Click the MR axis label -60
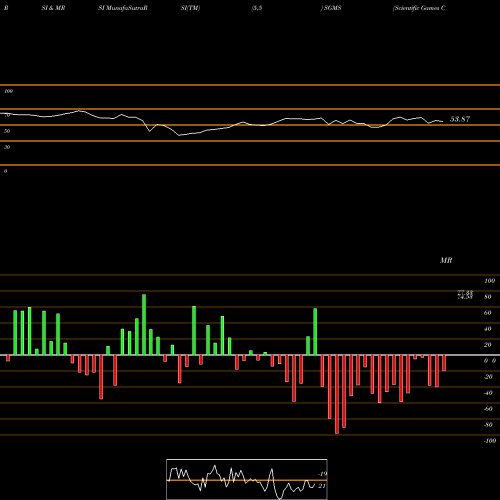This screenshot has width=500, height=500. (488, 409)
